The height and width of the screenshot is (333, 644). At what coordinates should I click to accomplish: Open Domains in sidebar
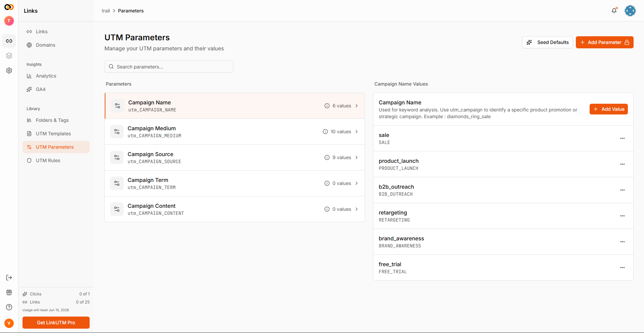[56, 45]
